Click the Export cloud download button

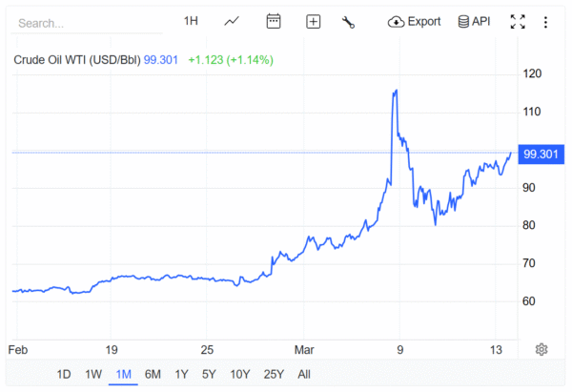pos(415,21)
